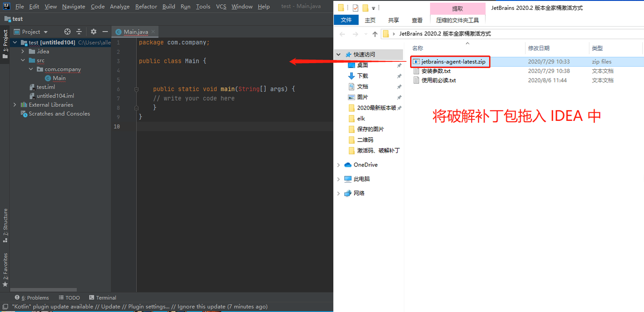Open the 查看 ribbon tab
This screenshot has width=644, height=312.
417,20
